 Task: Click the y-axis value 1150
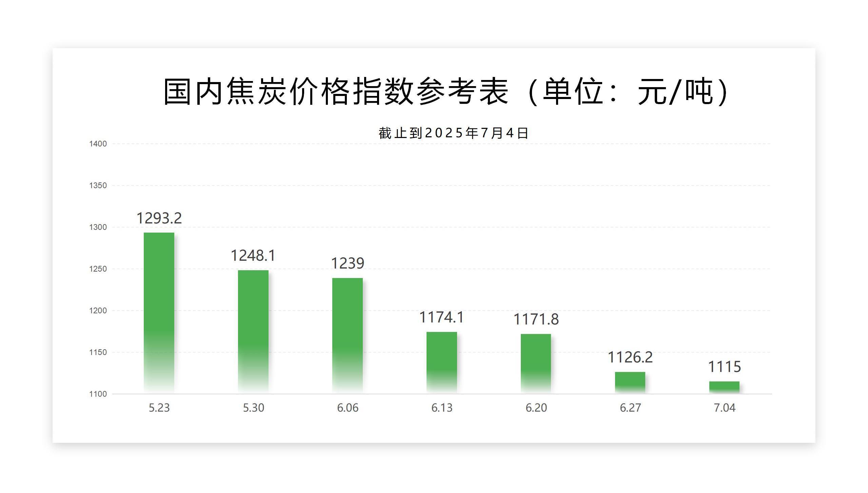pos(98,352)
